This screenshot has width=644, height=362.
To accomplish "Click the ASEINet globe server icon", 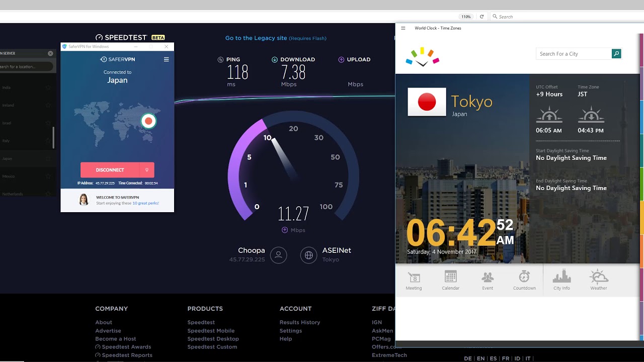I will [308, 255].
